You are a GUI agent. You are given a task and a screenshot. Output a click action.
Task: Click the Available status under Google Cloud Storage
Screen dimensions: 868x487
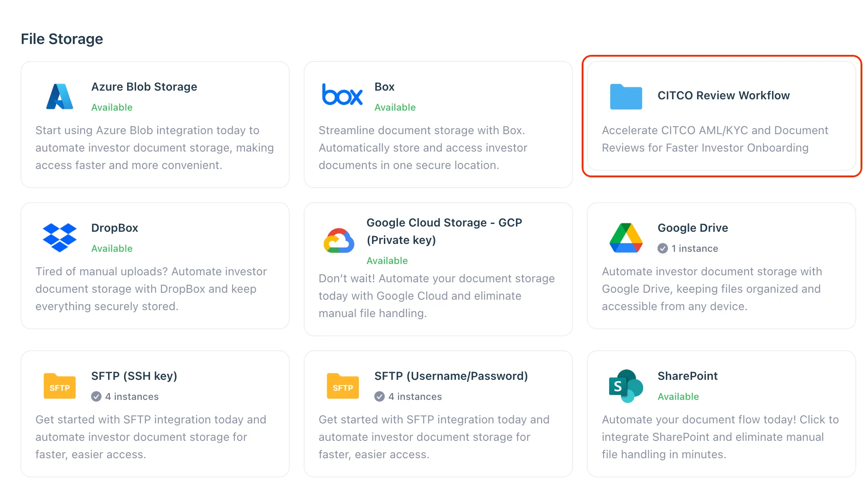coord(387,260)
